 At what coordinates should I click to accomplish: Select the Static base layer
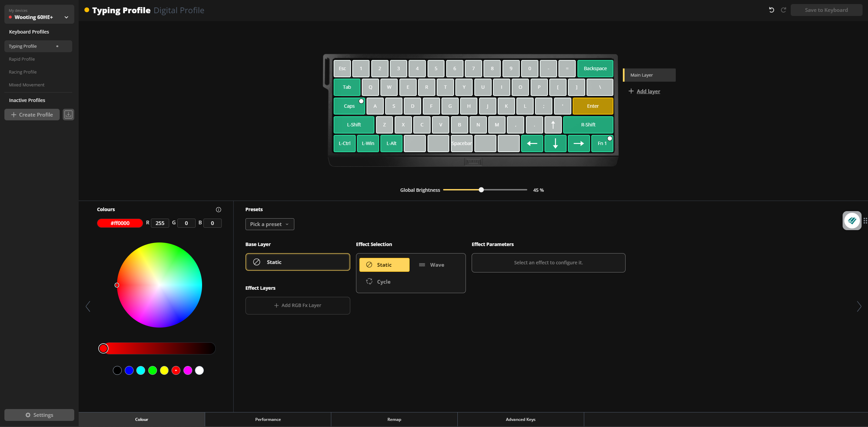pos(298,262)
